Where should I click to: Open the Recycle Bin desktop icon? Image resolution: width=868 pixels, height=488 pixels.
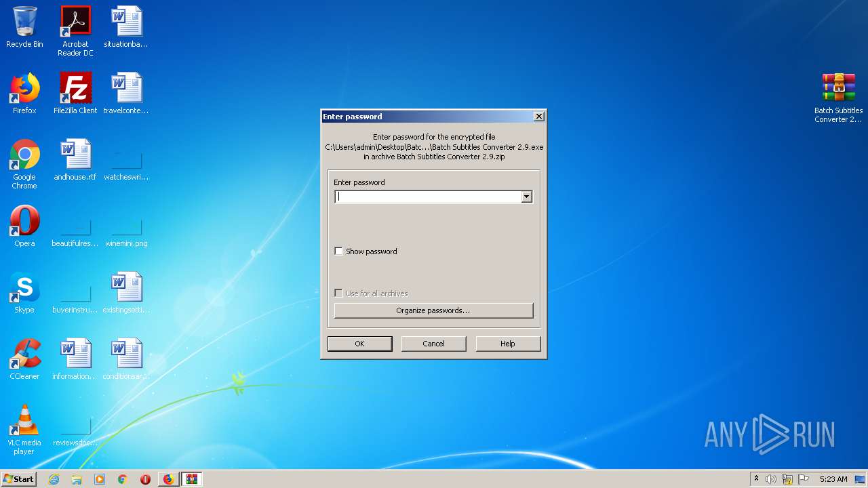24,27
